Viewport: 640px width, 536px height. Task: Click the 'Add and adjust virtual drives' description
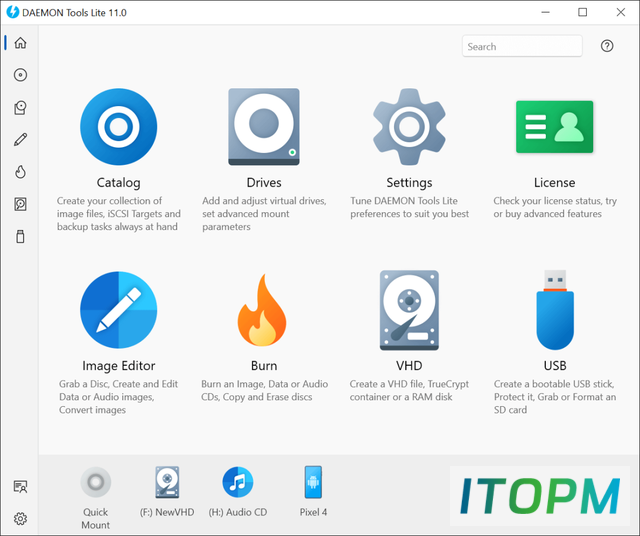tap(264, 214)
